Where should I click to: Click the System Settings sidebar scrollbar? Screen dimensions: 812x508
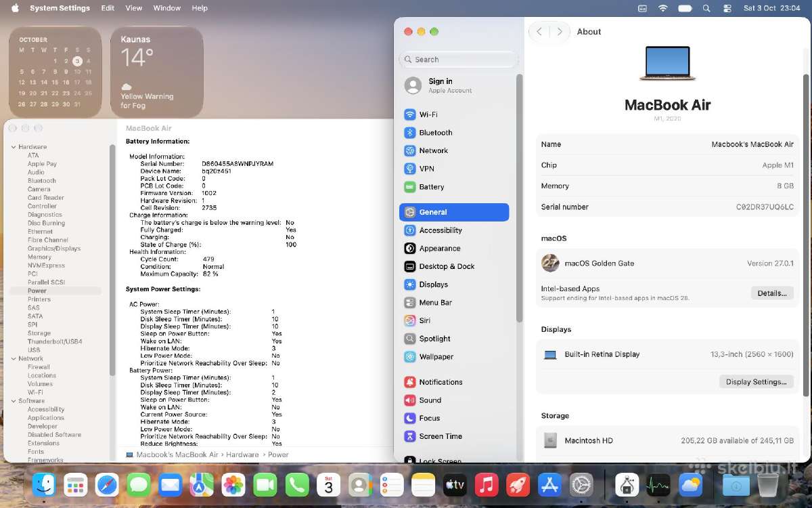click(520, 197)
